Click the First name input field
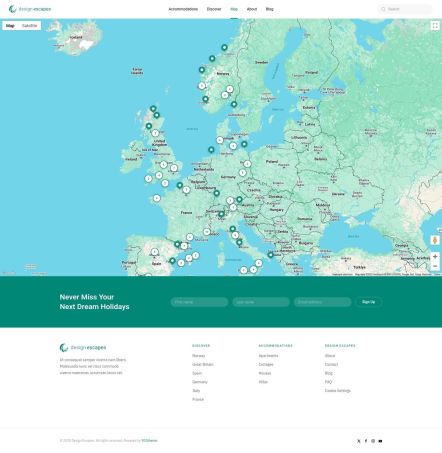 coord(199,302)
